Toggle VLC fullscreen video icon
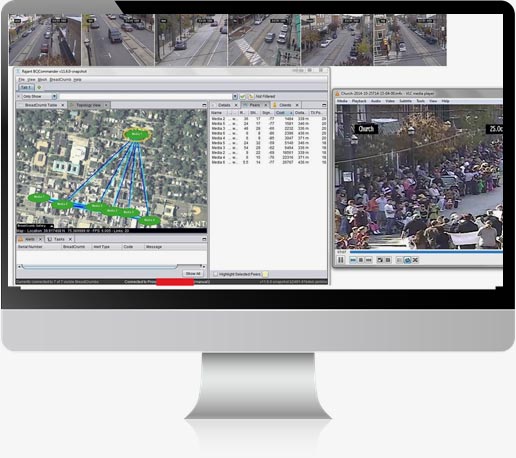Screen dimensions: 516x458 (x=380, y=260)
